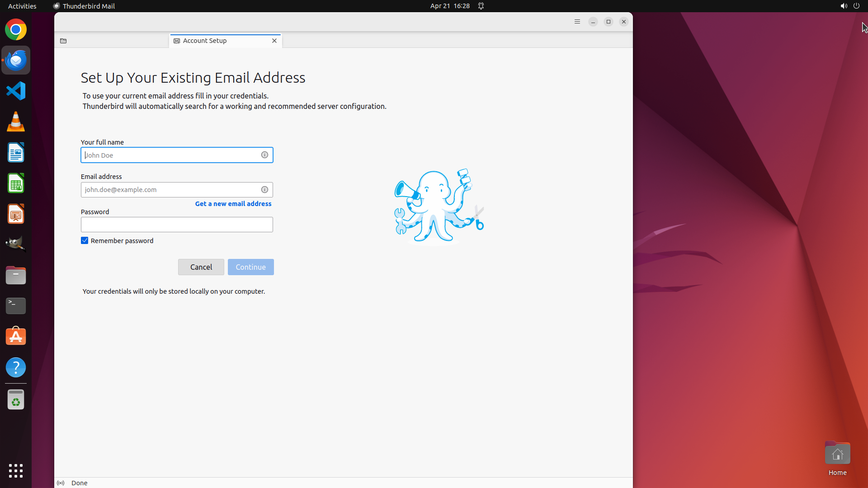Click the Password input field

177,225
